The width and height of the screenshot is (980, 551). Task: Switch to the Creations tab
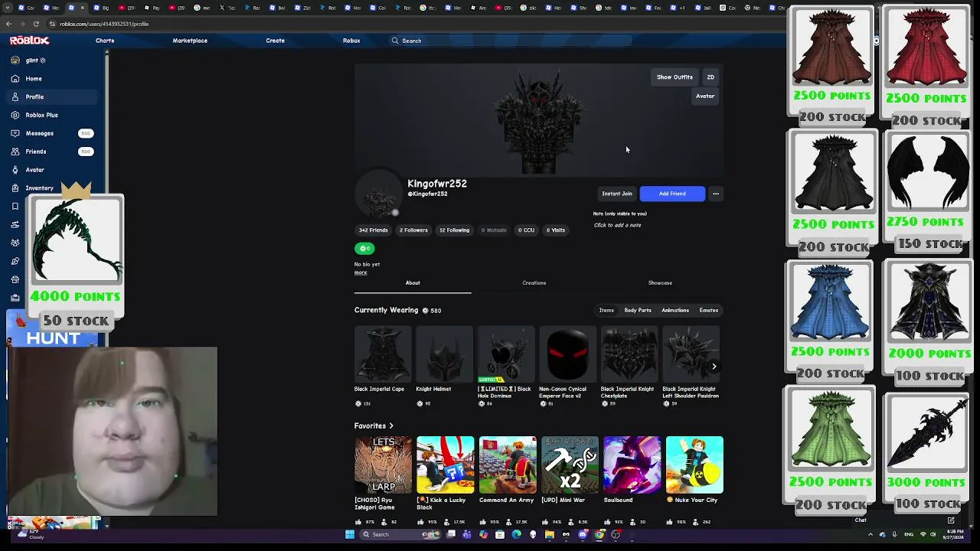coord(534,283)
